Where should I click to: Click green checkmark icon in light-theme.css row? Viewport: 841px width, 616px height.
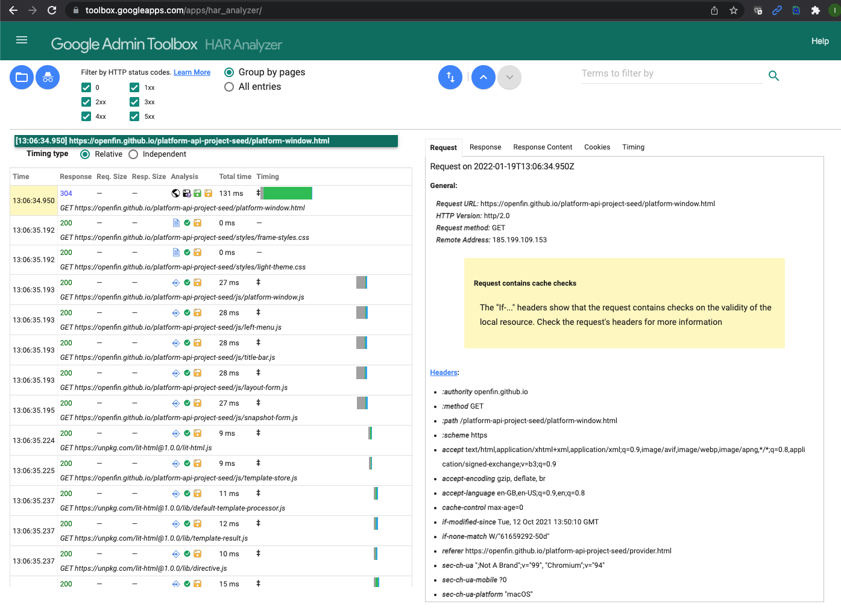(187, 253)
